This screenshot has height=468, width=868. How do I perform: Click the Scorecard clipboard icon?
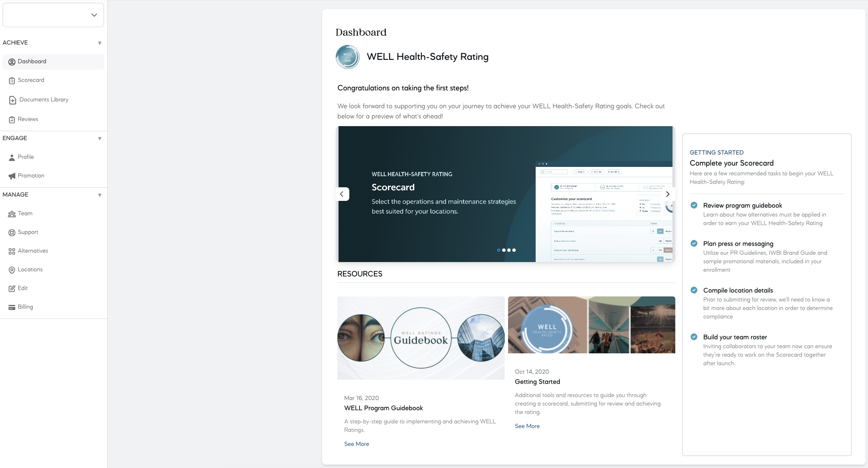point(12,81)
